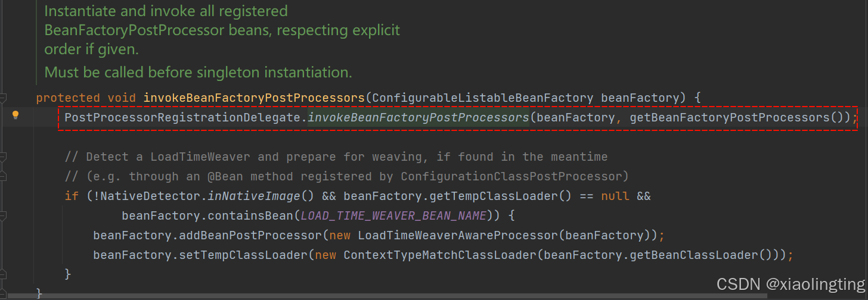Click the ConfigurableListableBeanFactory parameter type
The width and height of the screenshot is (868, 300).
tap(483, 98)
